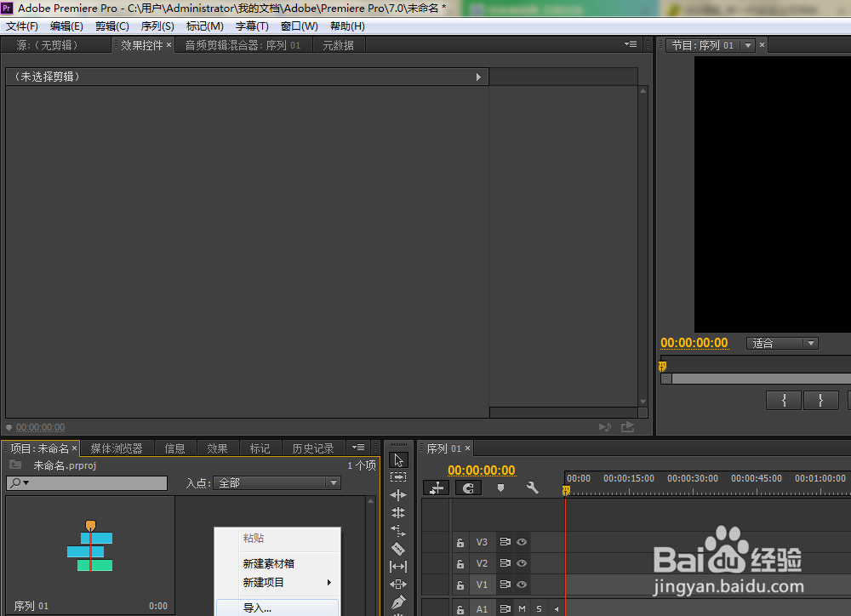
Task: Open the 标记(M) menu
Action: [204, 26]
